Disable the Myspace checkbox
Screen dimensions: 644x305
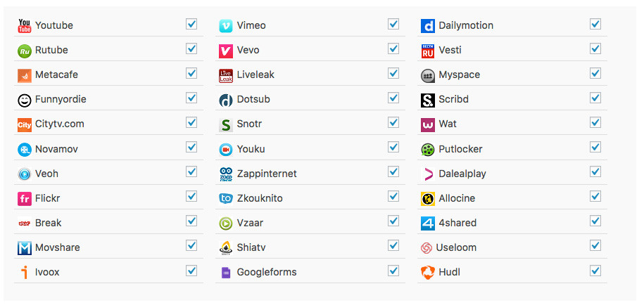[x=595, y=73]
